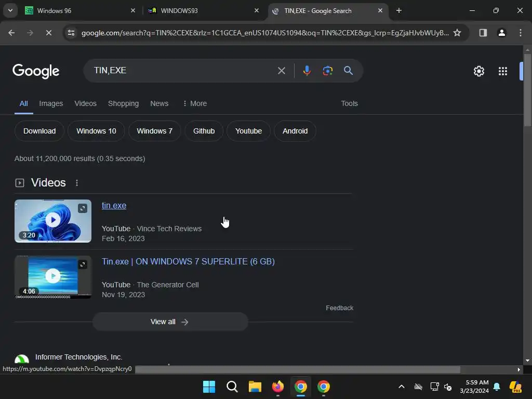Open File Explorer from taskbar

(x=255, y=387)
